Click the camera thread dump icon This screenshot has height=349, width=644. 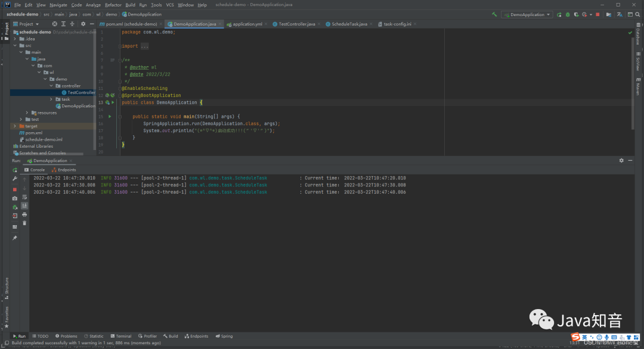15,198
